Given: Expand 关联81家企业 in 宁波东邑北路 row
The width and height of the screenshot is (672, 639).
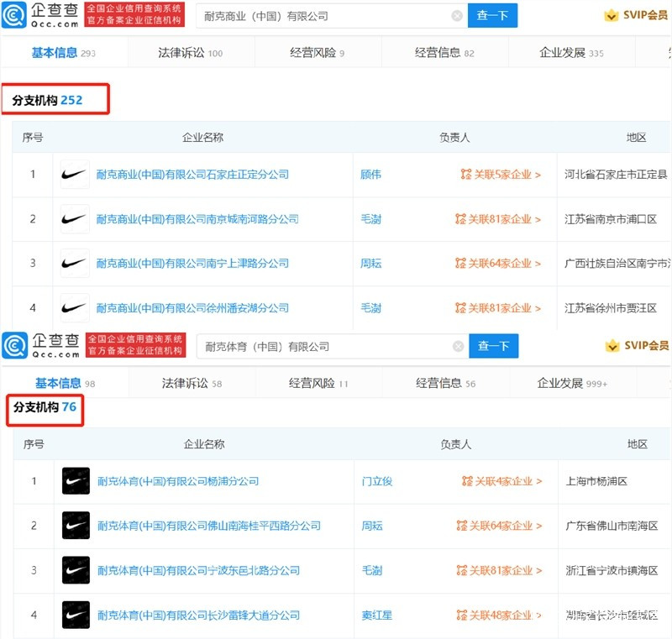Looking at the screenshot, I should 499,570.
